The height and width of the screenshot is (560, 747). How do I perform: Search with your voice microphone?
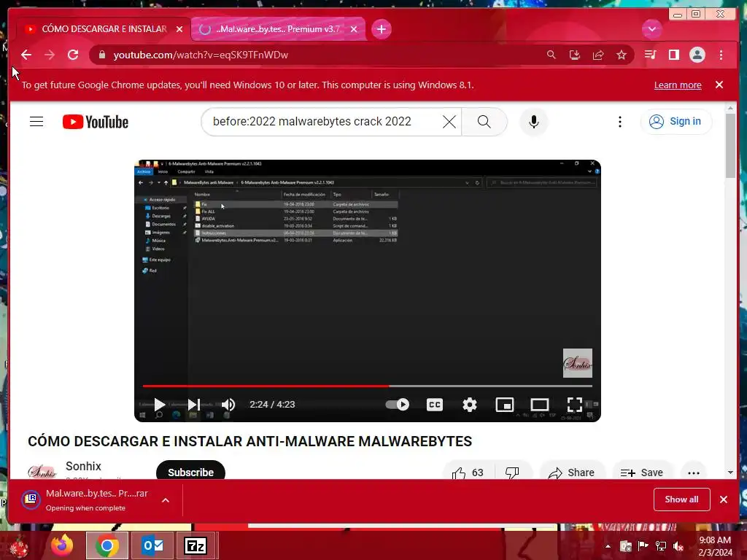pos(533,122)
